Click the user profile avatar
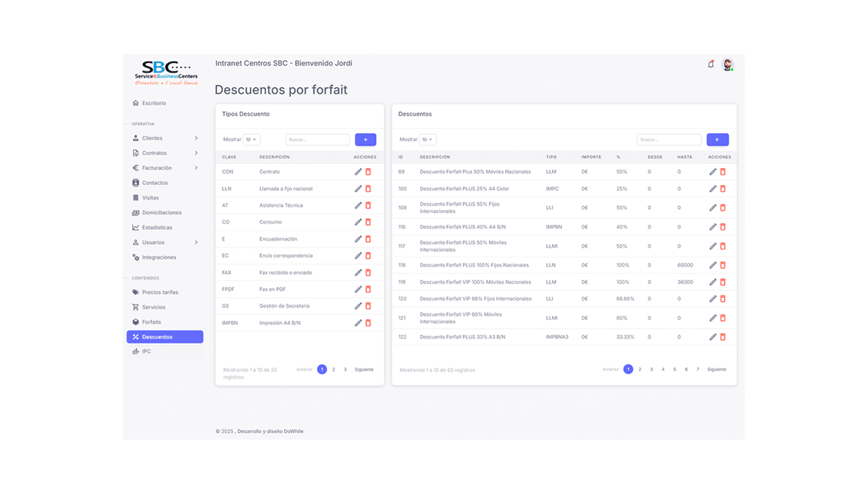This screenshot has width=868, height=488. click(x=728, y=64)
